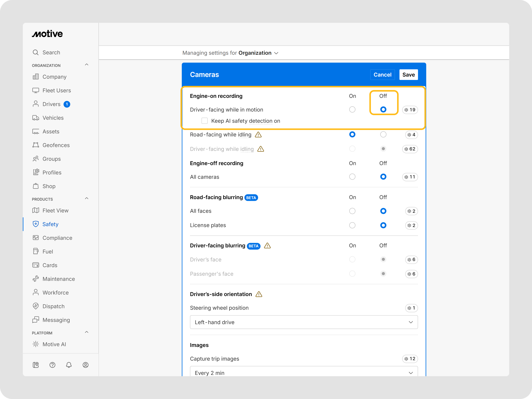Open override count 4 for Road-facing while idling
Viewport: 532px width, 399px height.
point(411,135)
